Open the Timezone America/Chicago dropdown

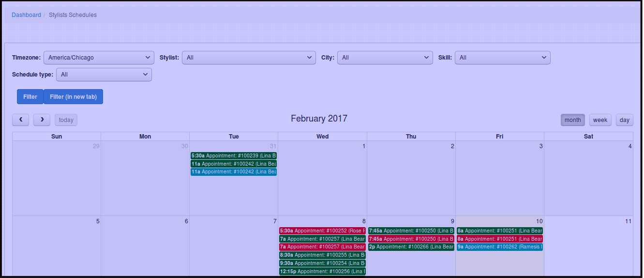(x=99, y=58)
